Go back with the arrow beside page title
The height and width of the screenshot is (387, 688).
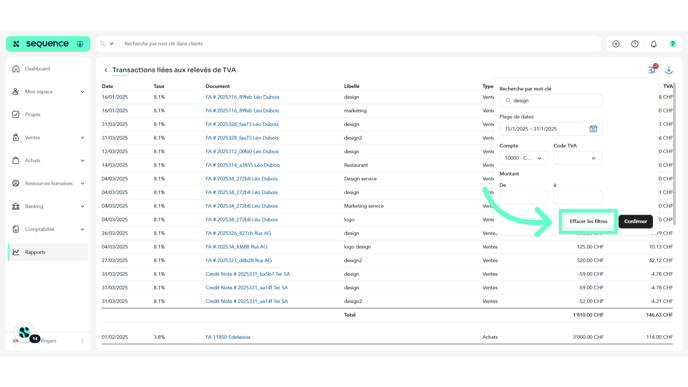(x=106, y=70)
